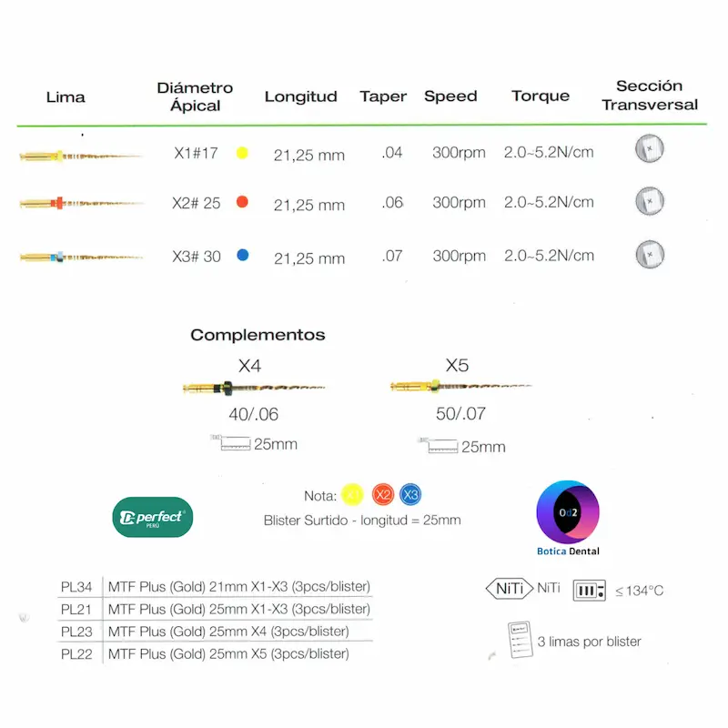The width and height of the screenshot is (728, 728).
Task: Select the X5 50/.07 file image
Action: (461, 386)
